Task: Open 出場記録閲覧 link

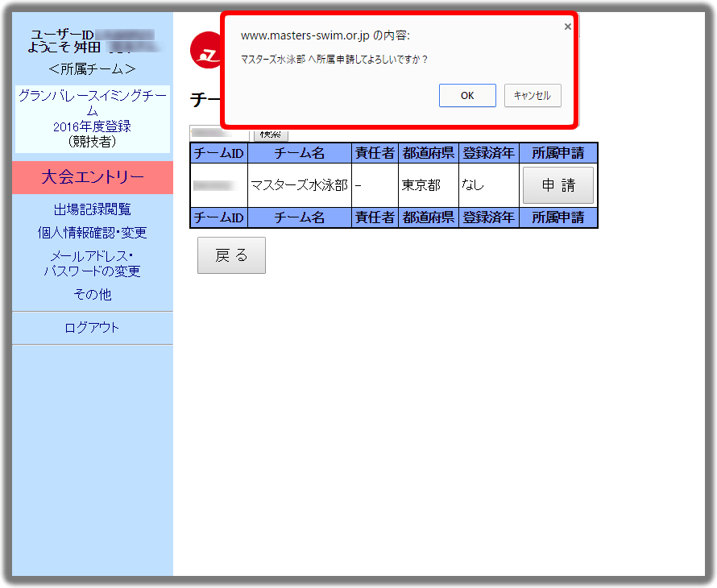Action: point(93,209)
